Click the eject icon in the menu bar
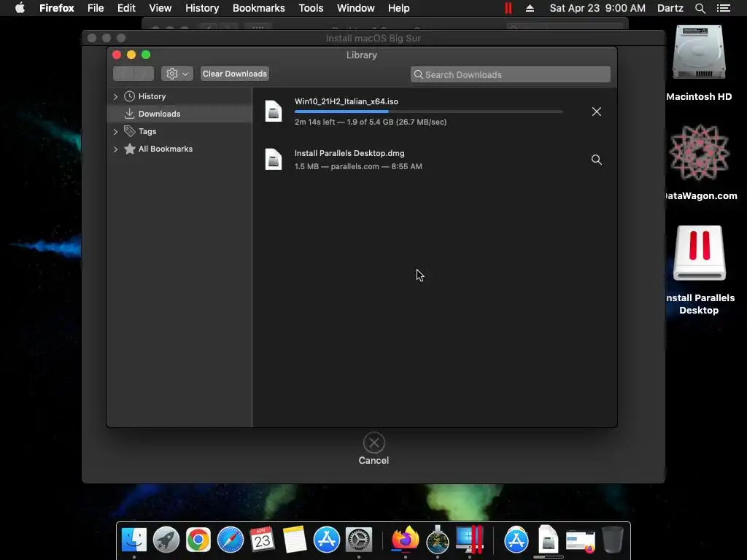The width and height of the screenshot is (747, 560). [x=530, y=8]
